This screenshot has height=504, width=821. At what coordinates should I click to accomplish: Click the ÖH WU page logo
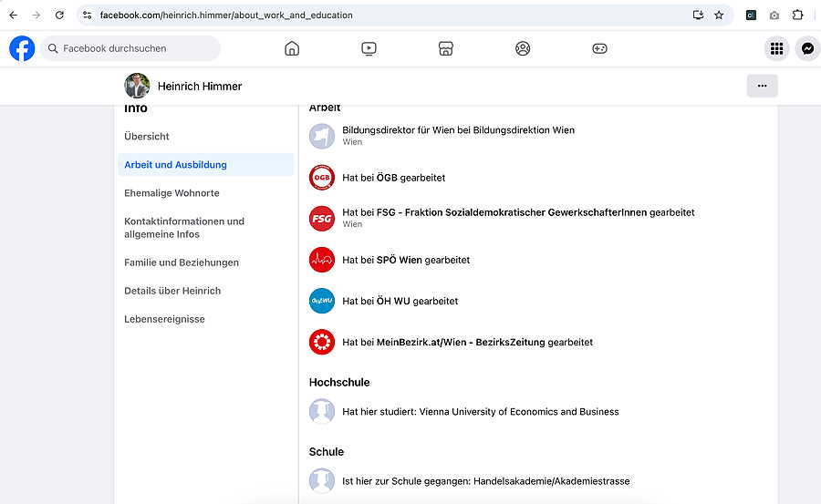click(321, 301)
